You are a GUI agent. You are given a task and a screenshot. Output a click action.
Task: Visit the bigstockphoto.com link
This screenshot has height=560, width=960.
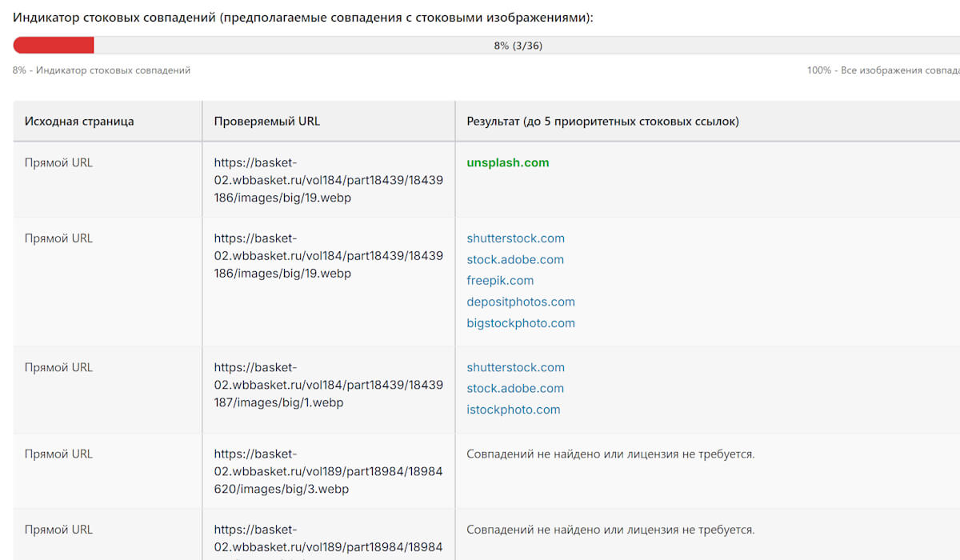[521, 323]
